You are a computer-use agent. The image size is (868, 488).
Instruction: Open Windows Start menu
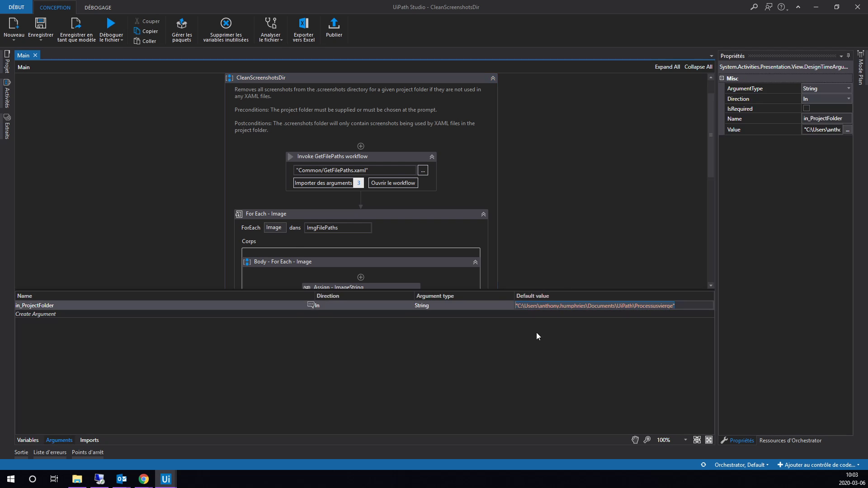11,479
